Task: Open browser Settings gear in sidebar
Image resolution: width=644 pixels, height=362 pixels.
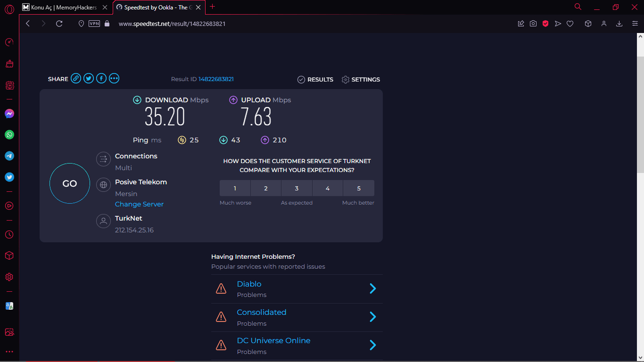Action: point(9,277)
